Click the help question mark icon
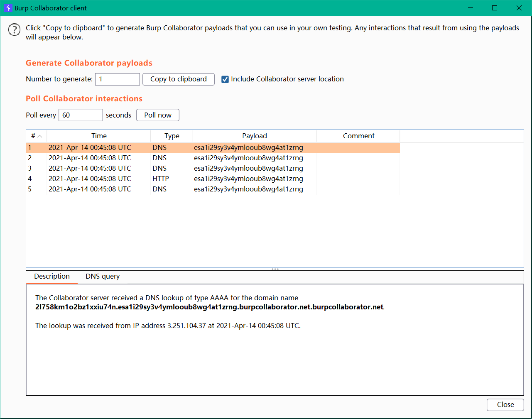532x419 pixels. click(14, 30)
